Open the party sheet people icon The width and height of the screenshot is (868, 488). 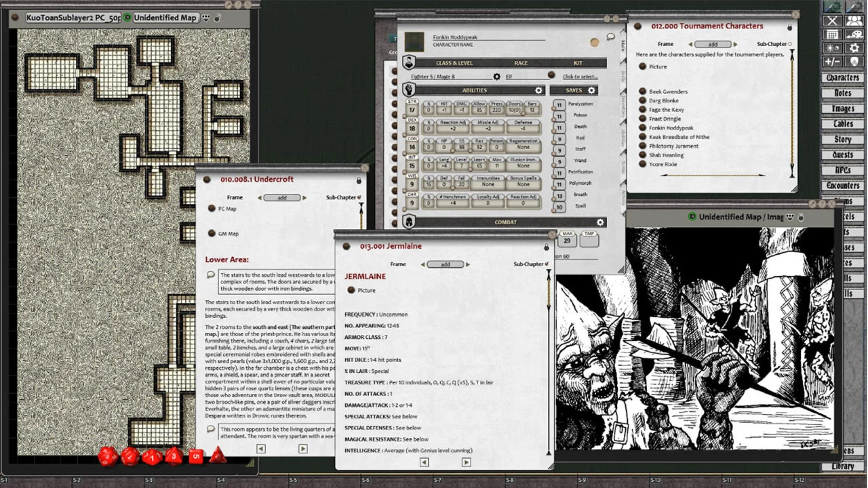tap(854, 20)
